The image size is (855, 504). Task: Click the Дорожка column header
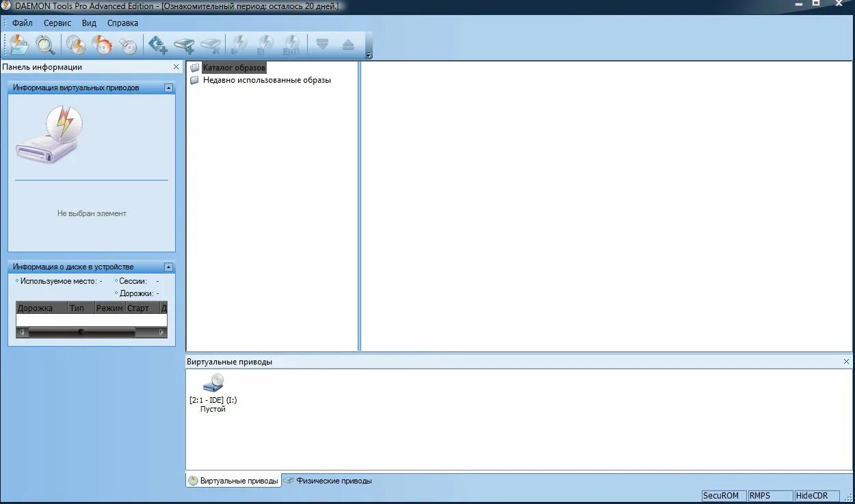tap(41, 308)
